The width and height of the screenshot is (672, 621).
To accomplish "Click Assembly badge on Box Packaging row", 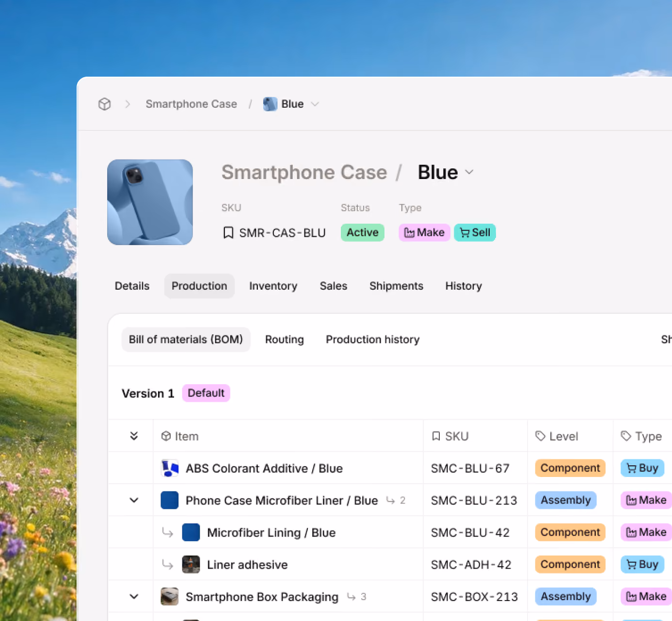I will (x=566, y=596).
